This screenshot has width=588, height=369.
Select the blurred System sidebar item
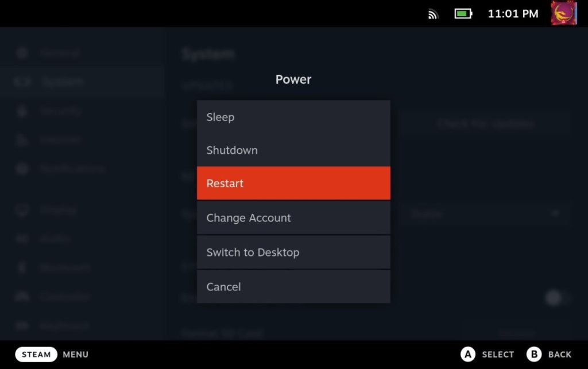[82, 81]
